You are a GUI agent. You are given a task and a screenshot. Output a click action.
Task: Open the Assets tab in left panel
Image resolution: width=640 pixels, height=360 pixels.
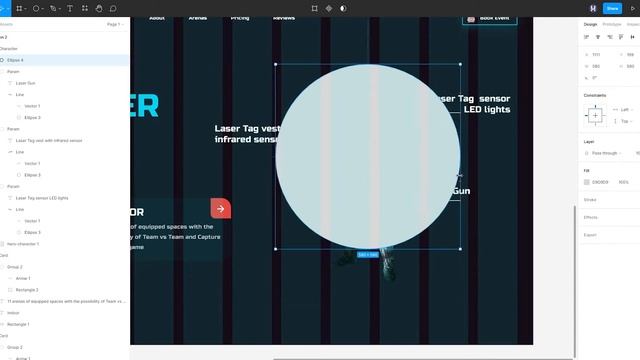[6, 24]
